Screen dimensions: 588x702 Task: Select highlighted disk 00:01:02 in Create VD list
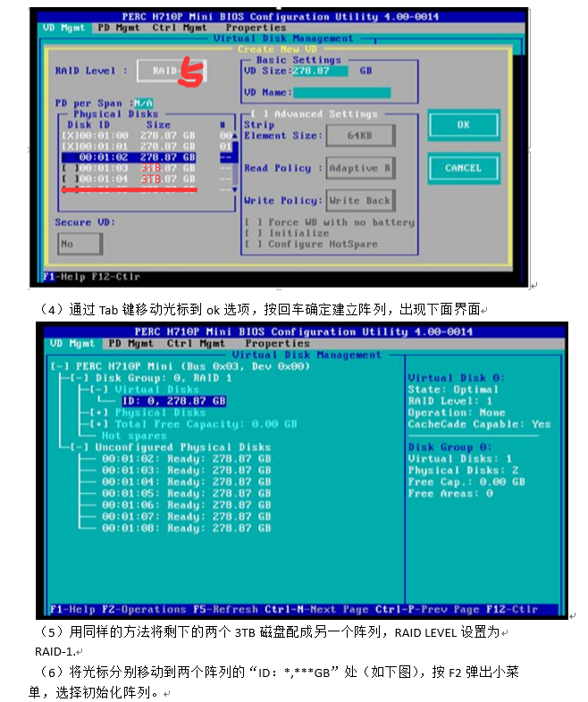click(129, 157)
